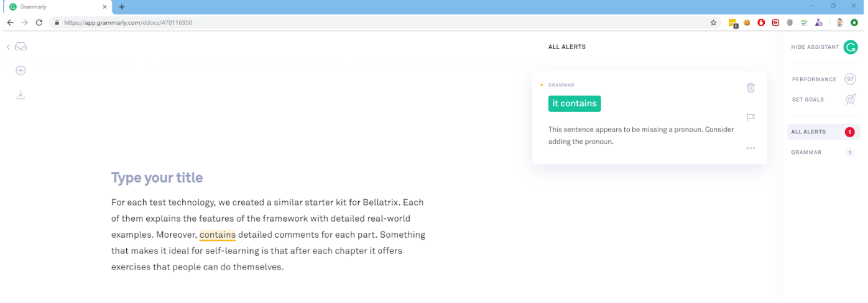Bookmark this page with the star icon
Image resolution: width=868 pixels, height=303 pixels.
713,22
